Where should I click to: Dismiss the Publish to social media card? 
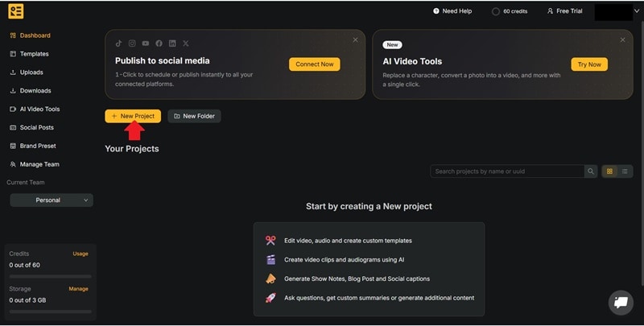point(355,39)
